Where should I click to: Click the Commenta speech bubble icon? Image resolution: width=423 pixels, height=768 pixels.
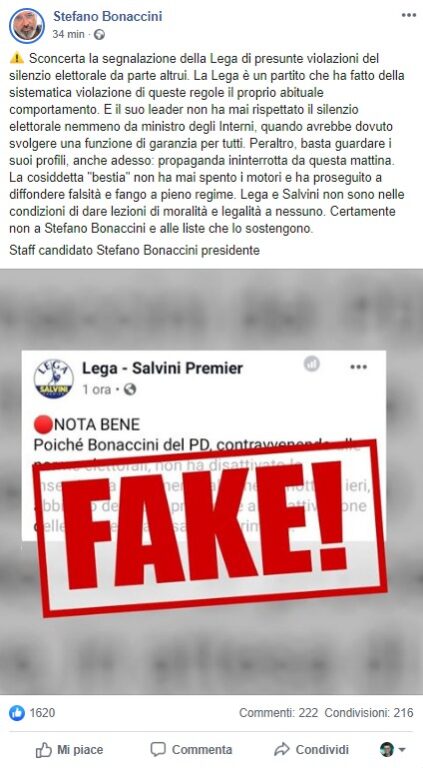[158, 749]
